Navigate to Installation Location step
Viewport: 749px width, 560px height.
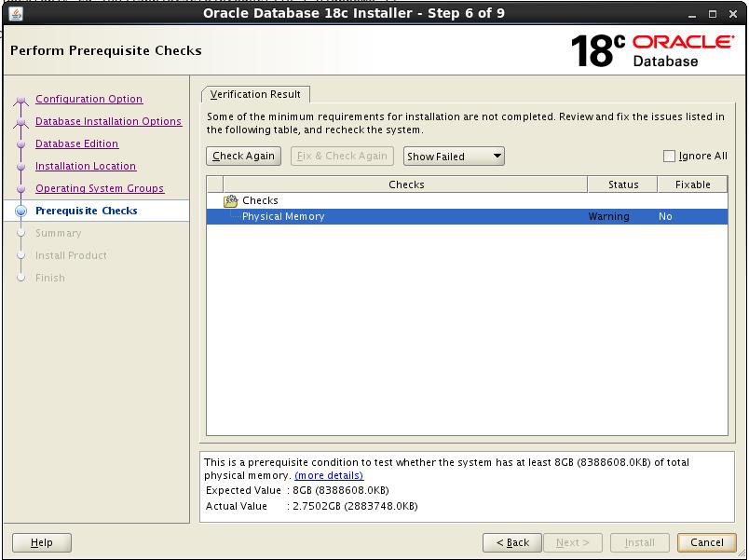coord(85,167)
